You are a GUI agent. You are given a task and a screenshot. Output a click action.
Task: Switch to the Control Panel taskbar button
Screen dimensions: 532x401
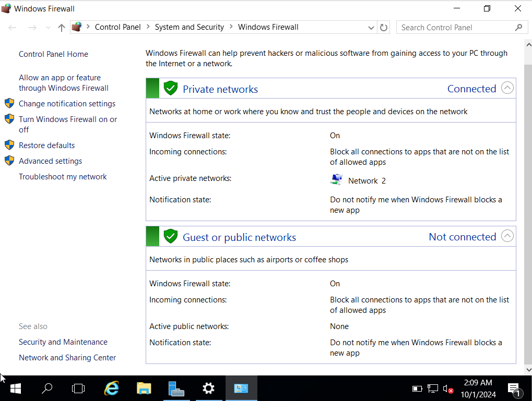click(241, 388)
